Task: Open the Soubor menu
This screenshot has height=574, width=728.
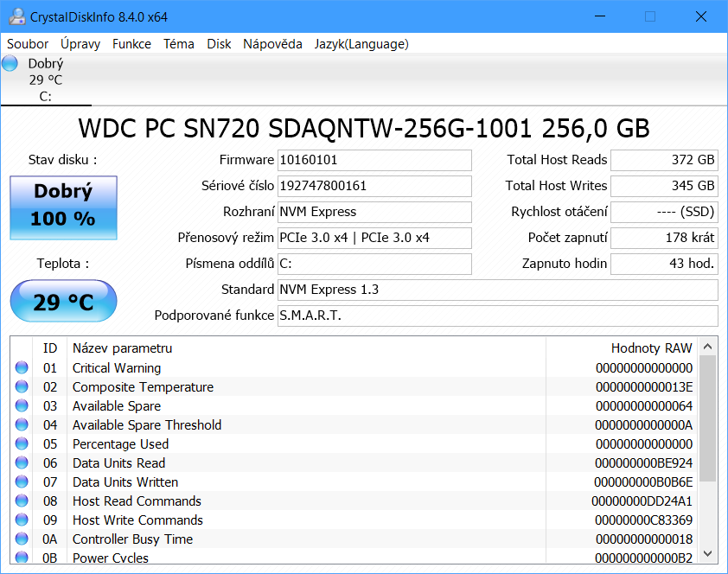Action: pyautogui.click(x=28, y=44)
